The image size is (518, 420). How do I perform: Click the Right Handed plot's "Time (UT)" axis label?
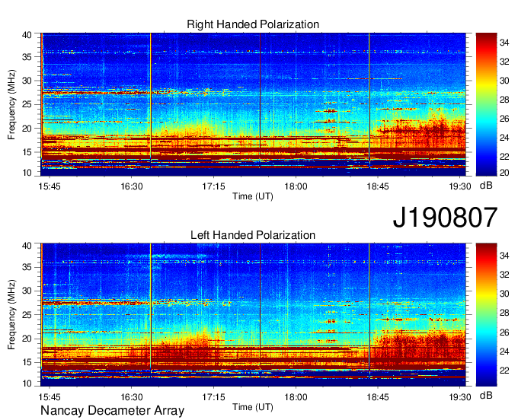253,196
